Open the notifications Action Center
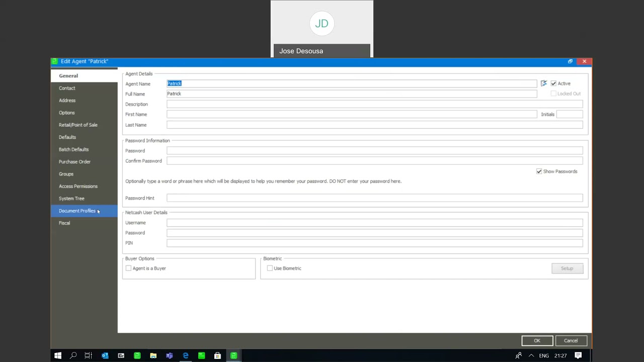This screenshot has height=362, width=644. pyautogui.click(x=578, y=355)
